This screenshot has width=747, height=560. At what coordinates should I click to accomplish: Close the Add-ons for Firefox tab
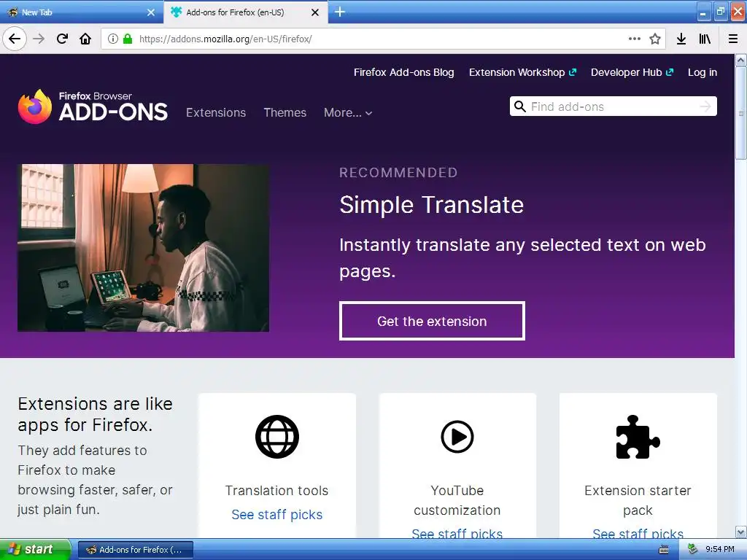click(x=315, y=12)
